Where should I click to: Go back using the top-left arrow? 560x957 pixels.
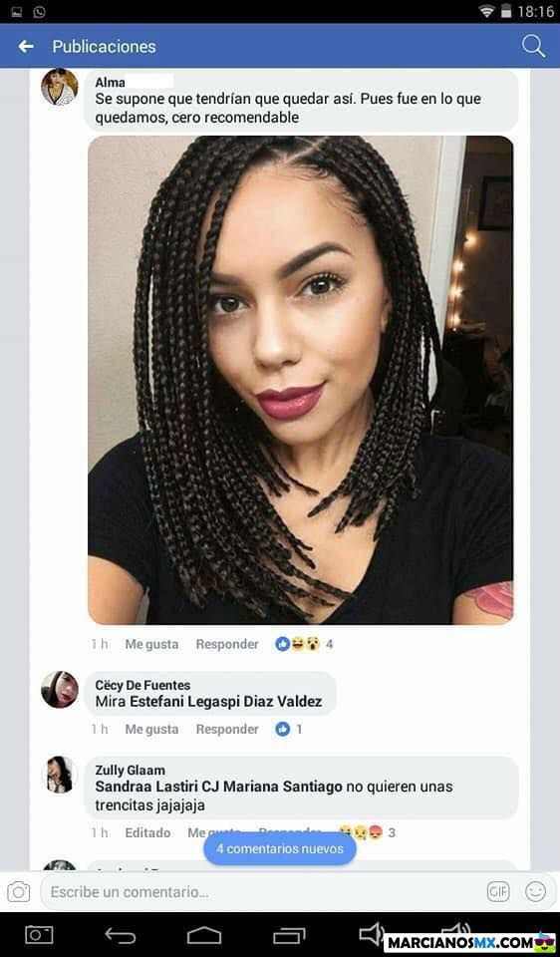click(26, 47)
